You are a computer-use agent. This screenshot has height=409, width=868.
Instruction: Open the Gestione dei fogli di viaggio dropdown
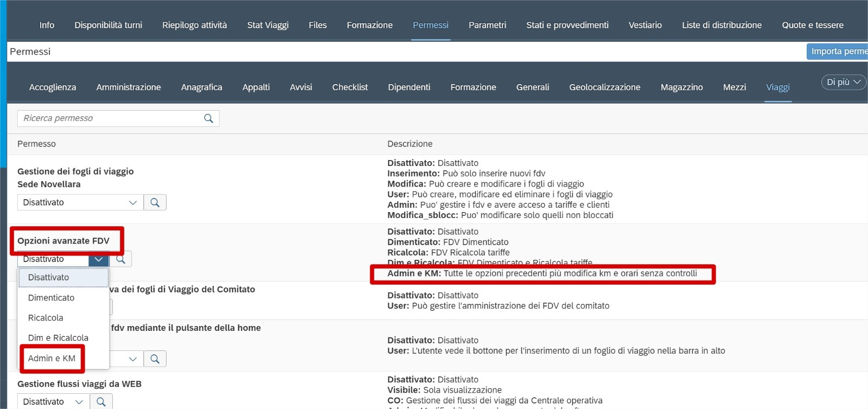[x=80, y=202]
